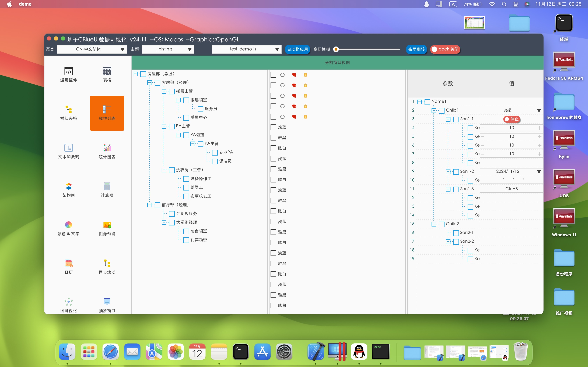
Task: Open the lighting theme dropdown
Action: pyautogui.click(x=168, y=49)
